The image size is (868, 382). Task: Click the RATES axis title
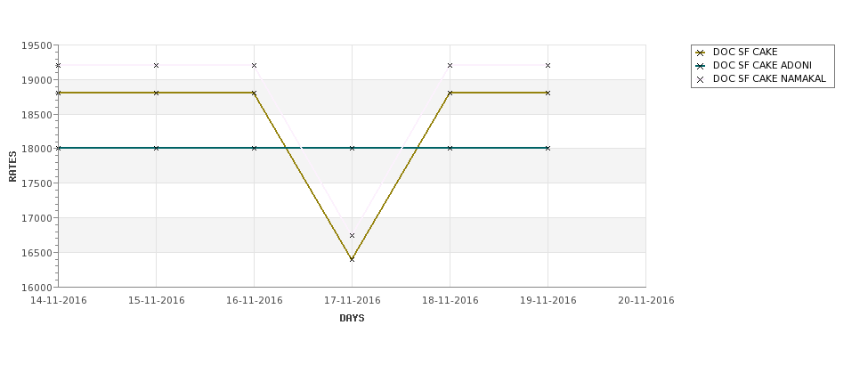[x=12, y=167]
